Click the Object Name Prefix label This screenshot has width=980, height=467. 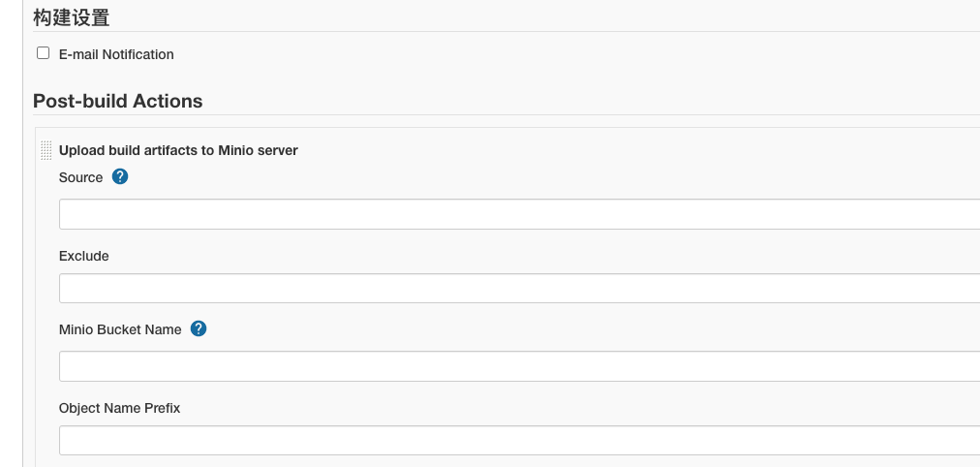pyautogui.click(x=119, y=408)
